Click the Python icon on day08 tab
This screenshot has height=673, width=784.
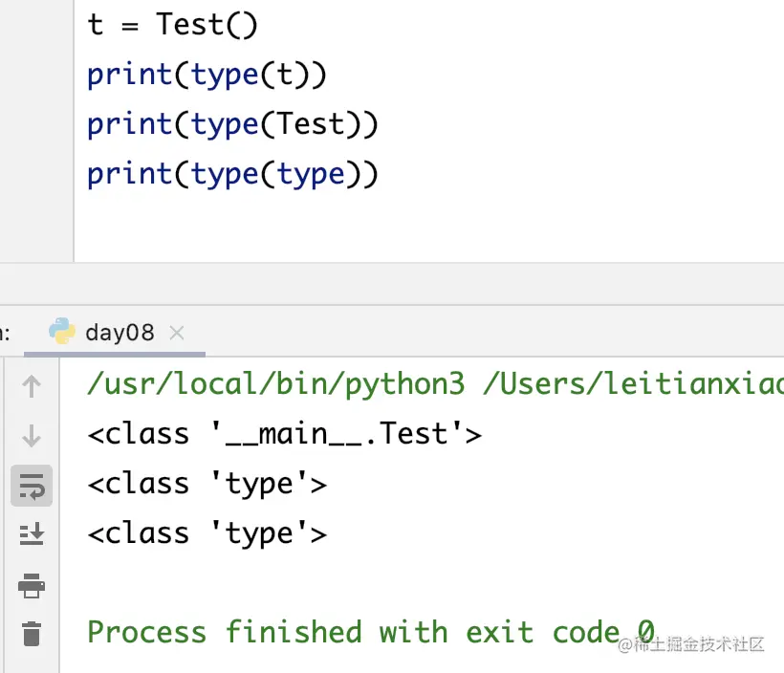[x=62, y=332]
